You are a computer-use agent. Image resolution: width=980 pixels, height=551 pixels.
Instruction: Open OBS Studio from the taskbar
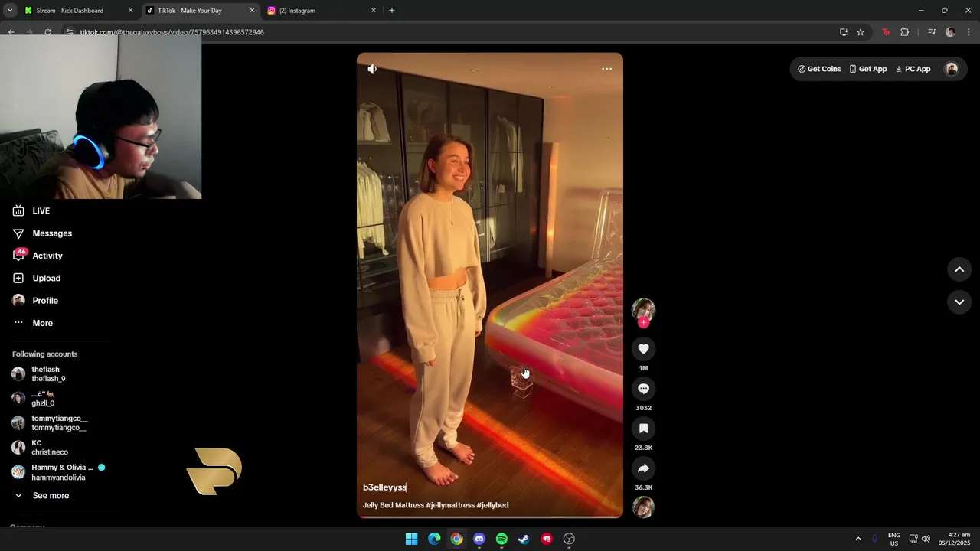569,539
